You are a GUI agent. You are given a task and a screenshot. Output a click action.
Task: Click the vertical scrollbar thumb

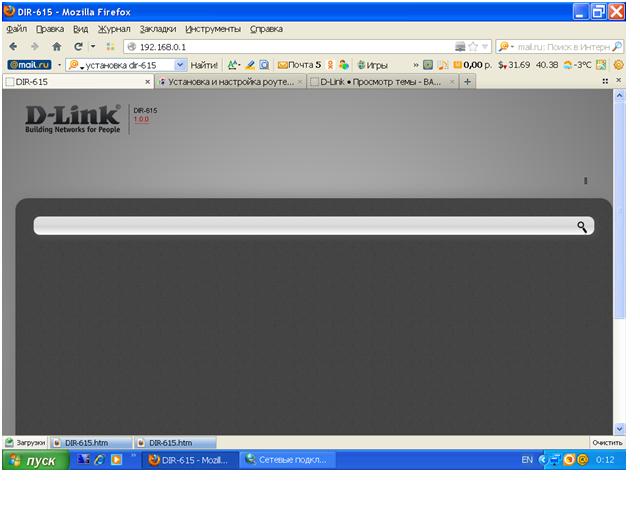click(x=620, y=210)
